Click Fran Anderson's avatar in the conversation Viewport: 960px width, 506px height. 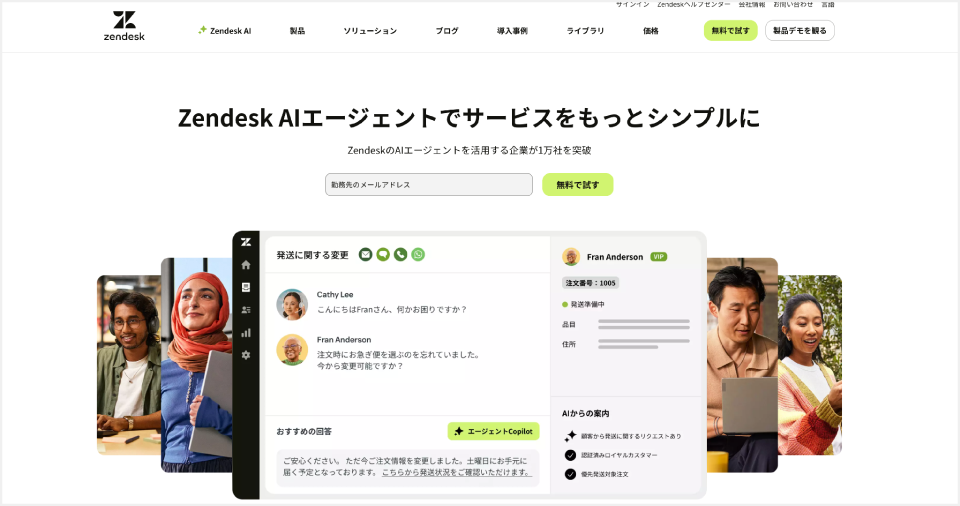click(292, 350)
